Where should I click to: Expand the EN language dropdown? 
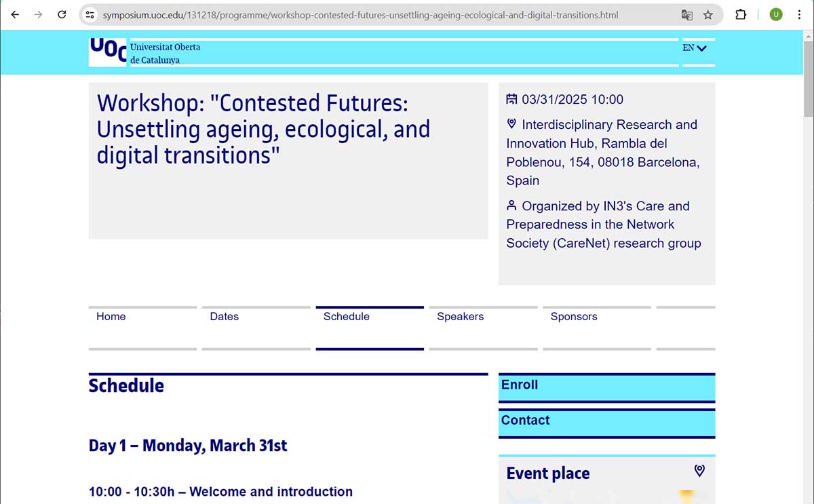pyautogui.click(x=695, y=48)
